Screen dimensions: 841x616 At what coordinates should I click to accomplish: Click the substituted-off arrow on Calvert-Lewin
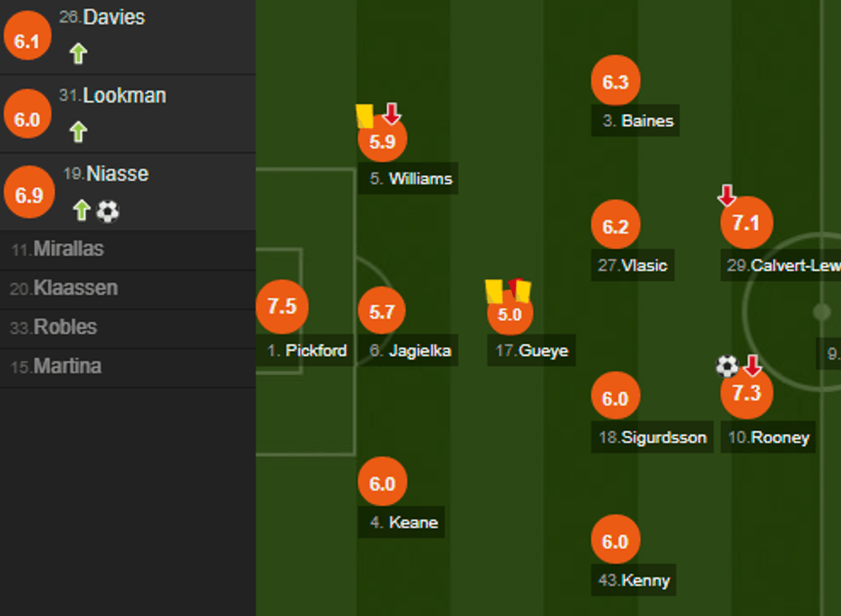point(727,196)
